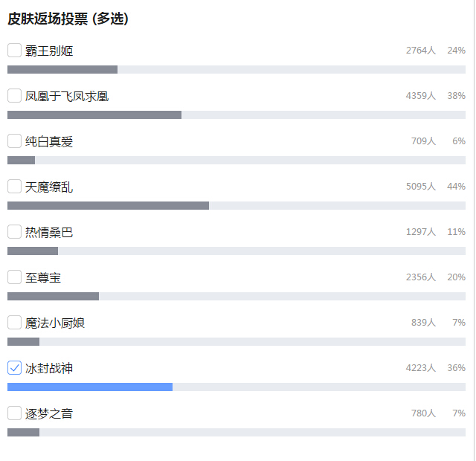Click the 逐梦之音 vote progress bar
The height and width of the screenshot is (461, 476).
pyautogui.click(x=237, y=432)
